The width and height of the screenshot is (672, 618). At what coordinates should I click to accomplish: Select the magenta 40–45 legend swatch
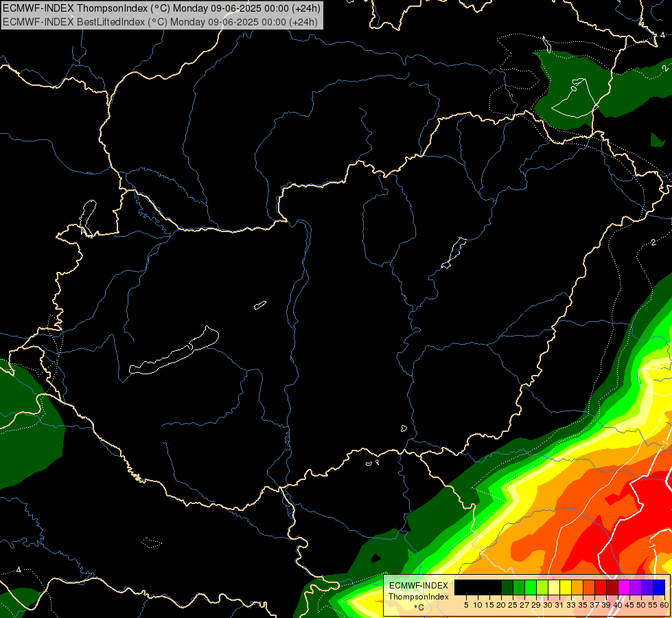point(624,588)
